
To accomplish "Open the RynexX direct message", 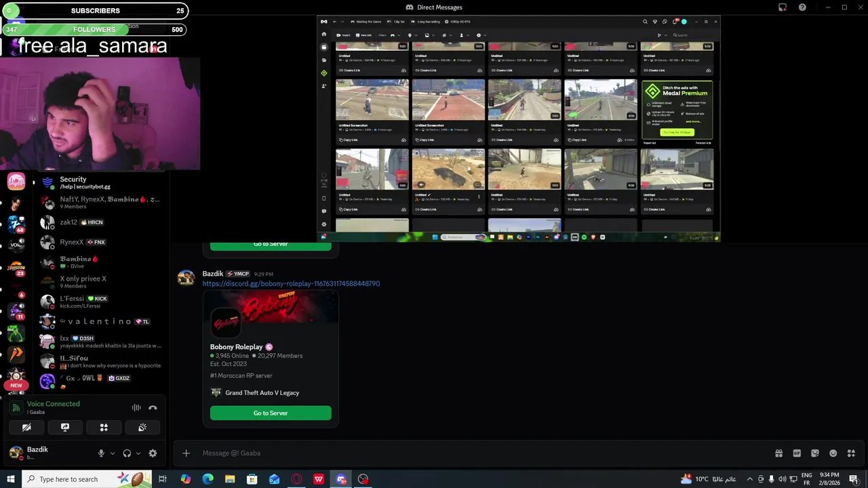I will (100, 242).
